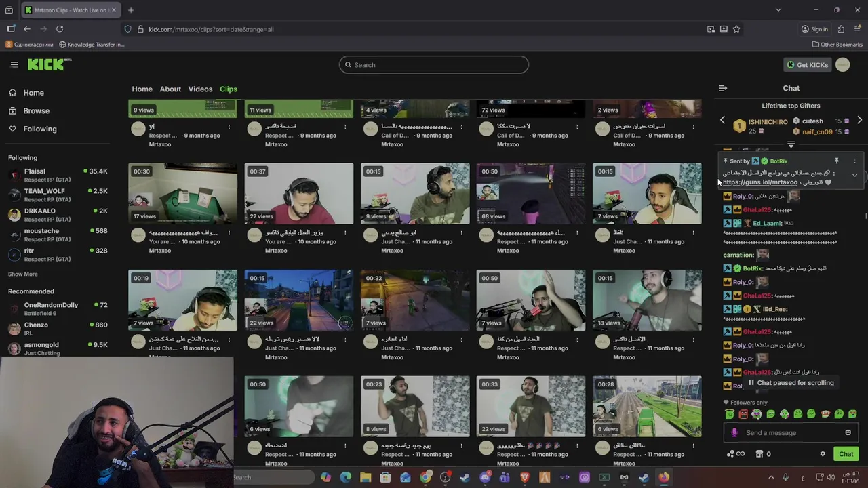Open the 00:50 clip with 68 views
Screen dimensions: 868x488
(531, 194)
